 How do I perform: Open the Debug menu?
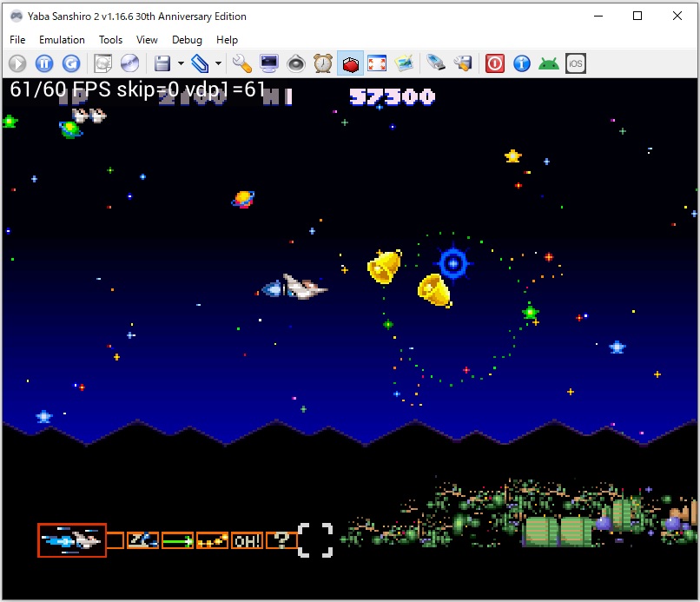(x=187, y=40)
